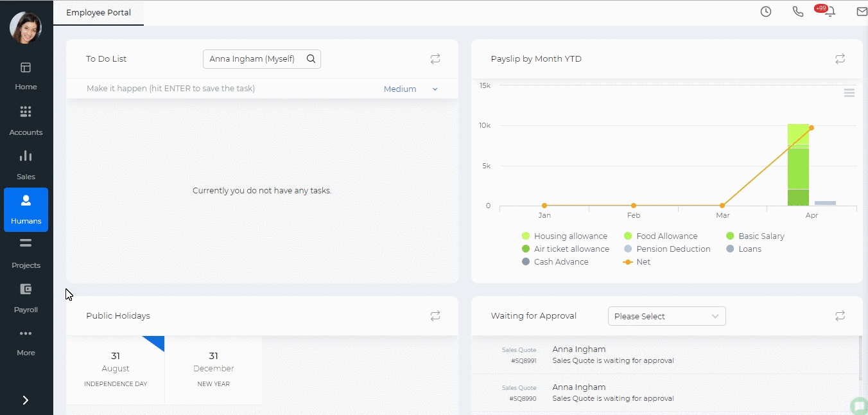
Task: Click the Feb Net data point
Action: pos(634,206)
